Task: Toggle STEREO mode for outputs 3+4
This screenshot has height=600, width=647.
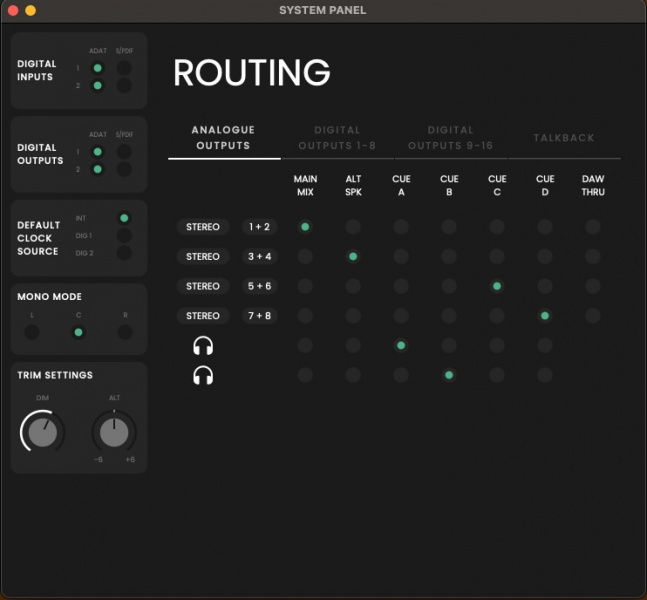Action: (203, 256)
